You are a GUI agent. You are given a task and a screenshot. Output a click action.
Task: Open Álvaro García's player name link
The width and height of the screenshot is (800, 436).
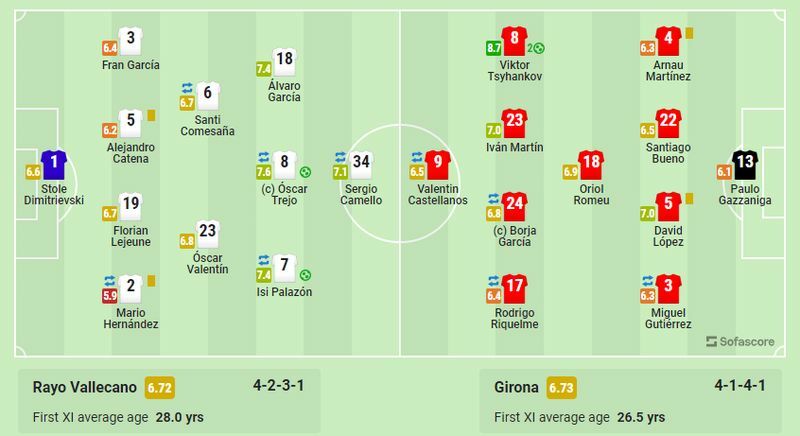[285, 91]
